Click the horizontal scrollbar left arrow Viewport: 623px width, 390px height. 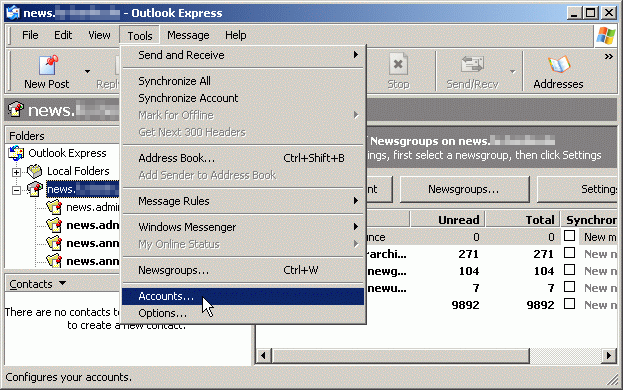tap(263, 355)
